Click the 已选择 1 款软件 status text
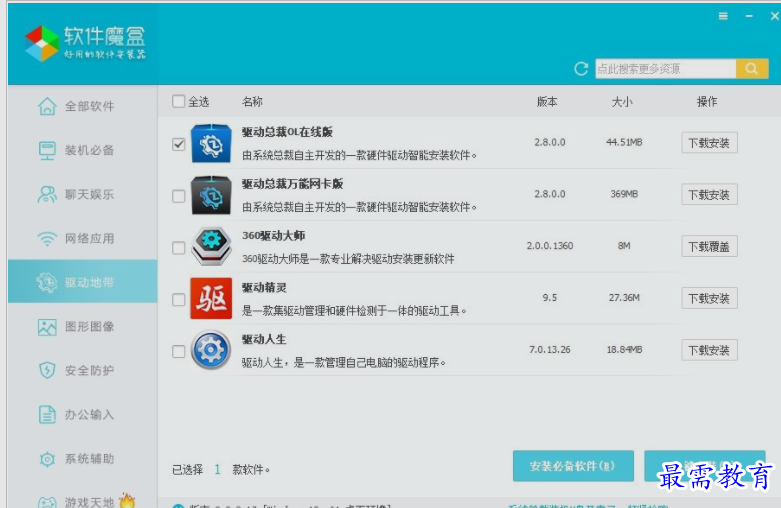Screen dimensions: 781x508 coord(221,469)
